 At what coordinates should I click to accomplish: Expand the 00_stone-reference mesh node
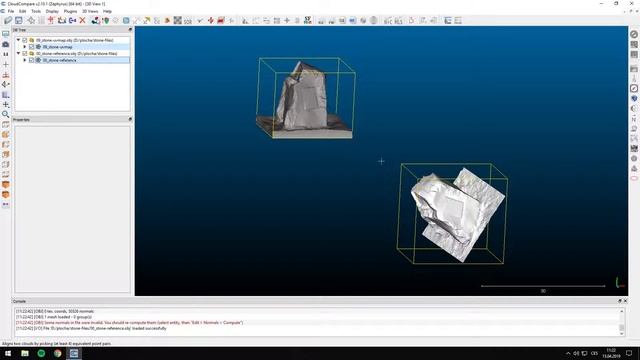pos(25,60)
